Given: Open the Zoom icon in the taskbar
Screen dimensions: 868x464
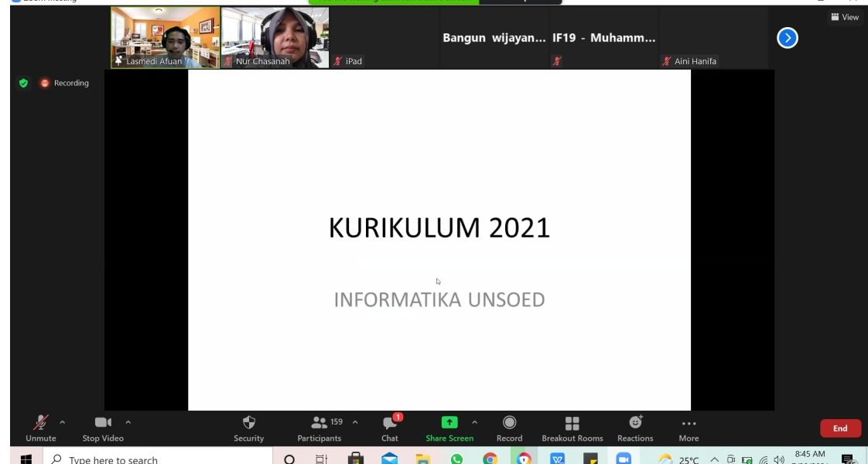Looking at the screenshot, I should click(x=624, y=459).
